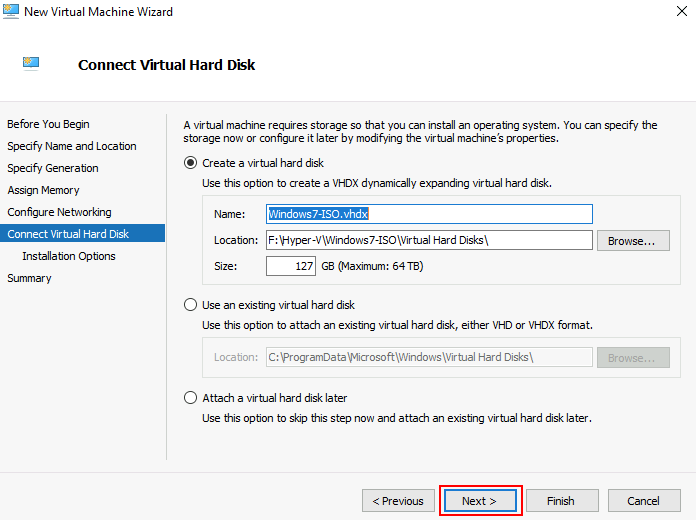The width and height of the screenshot is (696, 520).
Task: Select Use an existing virtual hard disk
Action: pyautogui.click(x=191, y=305)
